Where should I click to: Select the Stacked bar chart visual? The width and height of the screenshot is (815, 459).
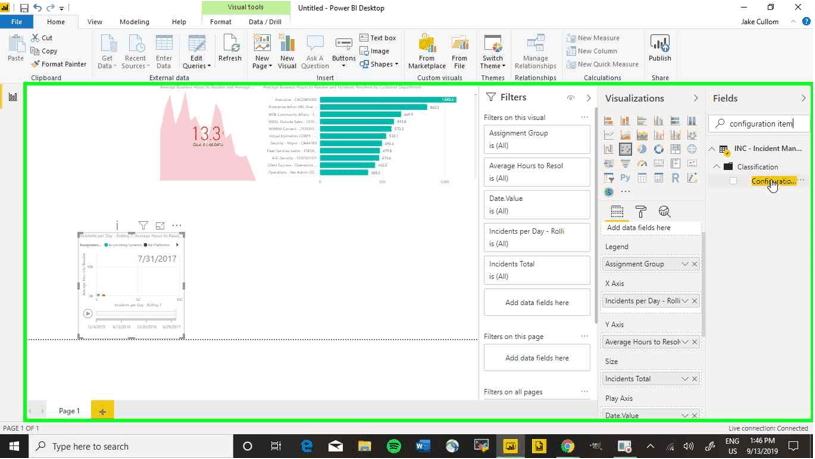[609, 121]
